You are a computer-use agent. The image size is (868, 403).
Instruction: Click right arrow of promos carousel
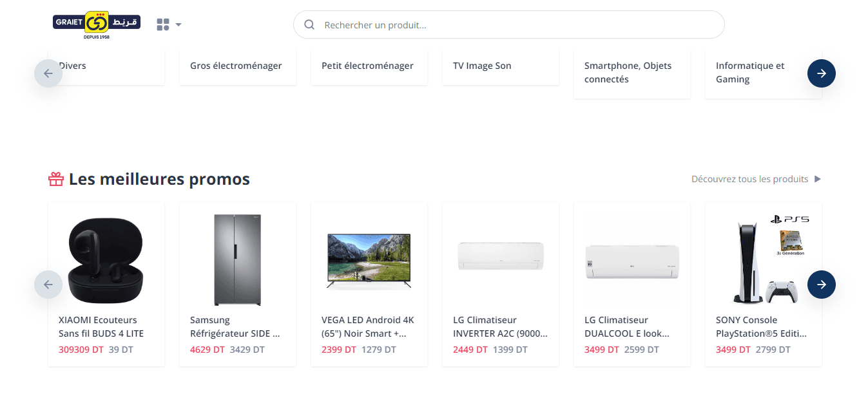click(822, 285)
